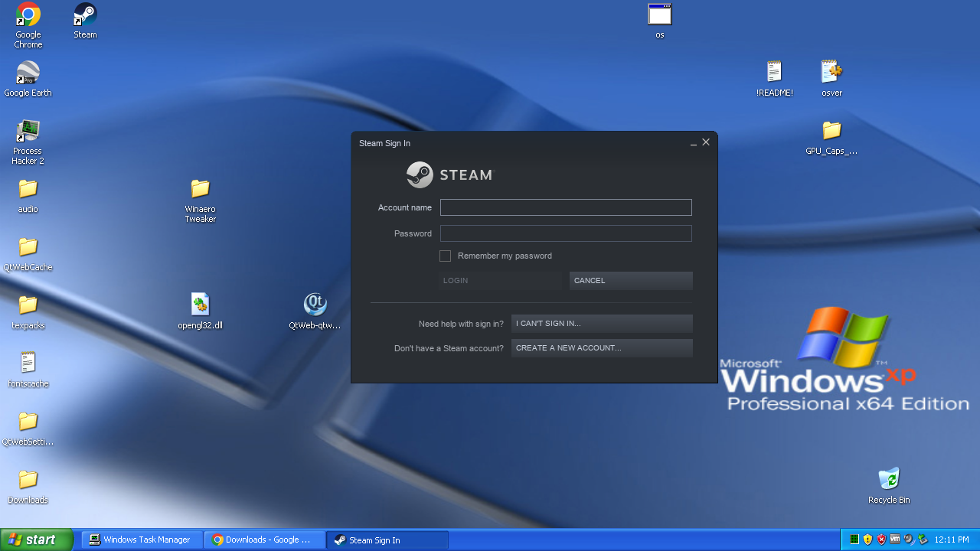Select the QtWeb-qtw desktop icon
Screen dimensions: 980x551
click(x=315, y=305)
